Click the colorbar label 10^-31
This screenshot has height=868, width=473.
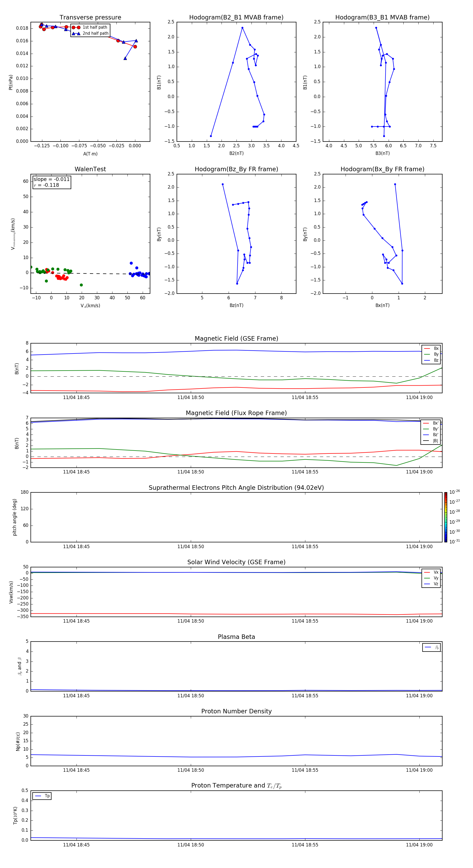[x=455, y=542]
